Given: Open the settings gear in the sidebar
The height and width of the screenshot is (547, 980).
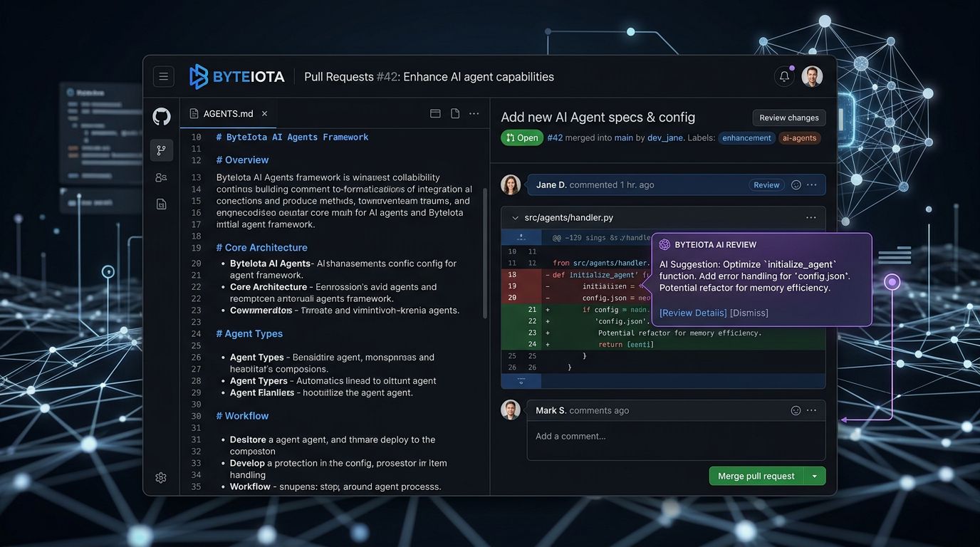Looking at the screenshot, I should click(x=161, y=478).
